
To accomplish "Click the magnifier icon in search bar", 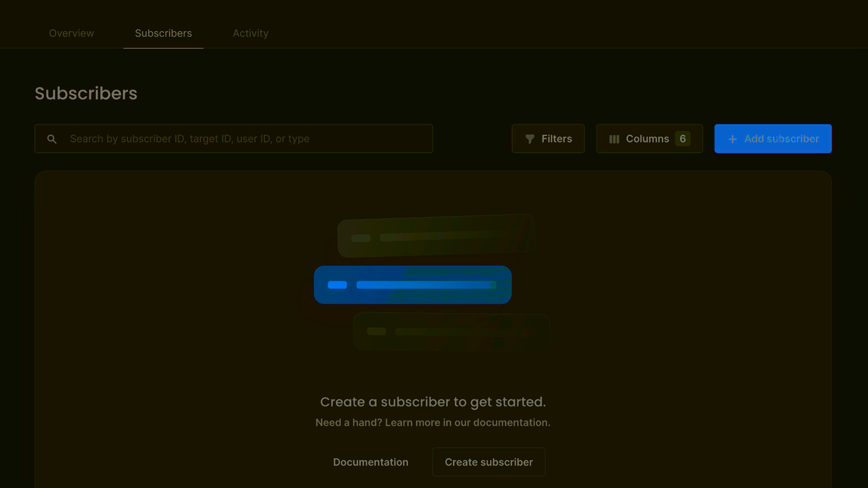I will (52, 139).
